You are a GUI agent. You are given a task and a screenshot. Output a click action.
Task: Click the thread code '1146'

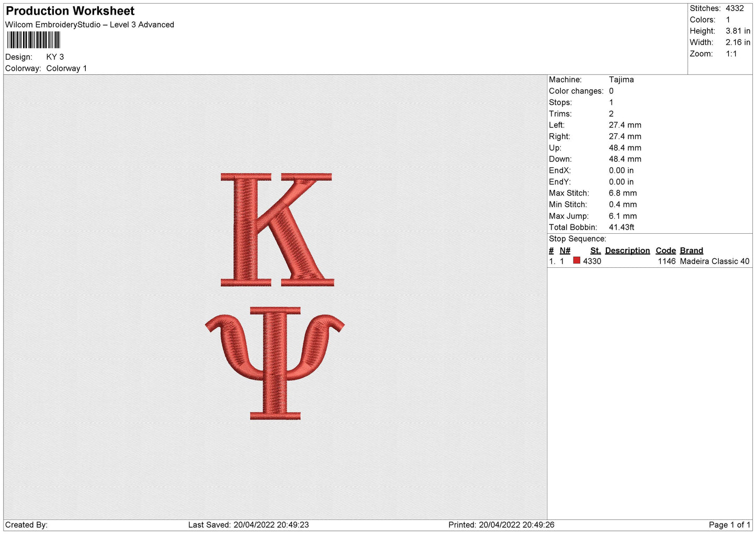click(667, 261)
